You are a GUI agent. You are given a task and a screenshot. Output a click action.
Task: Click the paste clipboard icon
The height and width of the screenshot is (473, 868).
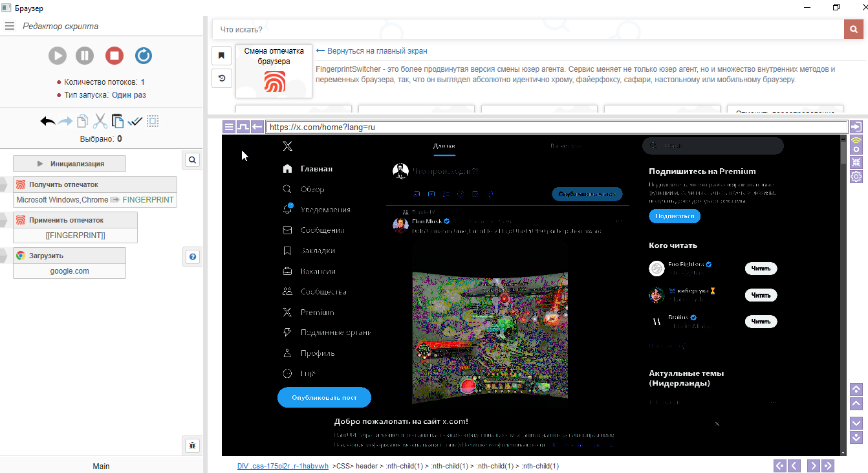(117, 121)
